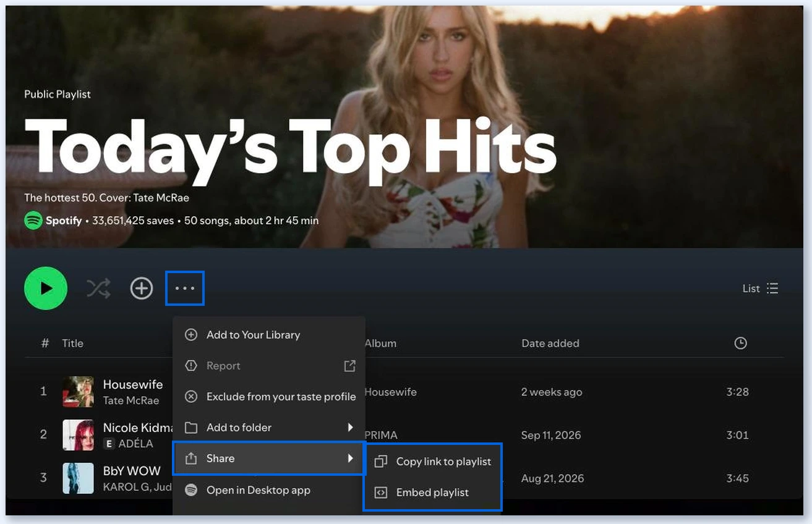Select Add to Your Library
This screenshot has height=524, width=812.
click(x=269, y=335)
